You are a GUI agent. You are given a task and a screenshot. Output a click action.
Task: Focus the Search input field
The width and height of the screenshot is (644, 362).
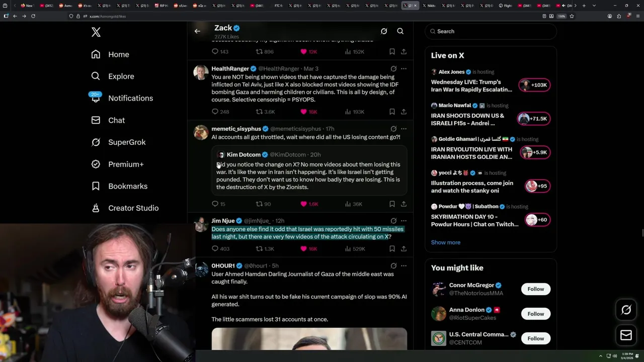pyautogui.click(x=491, y=31)
